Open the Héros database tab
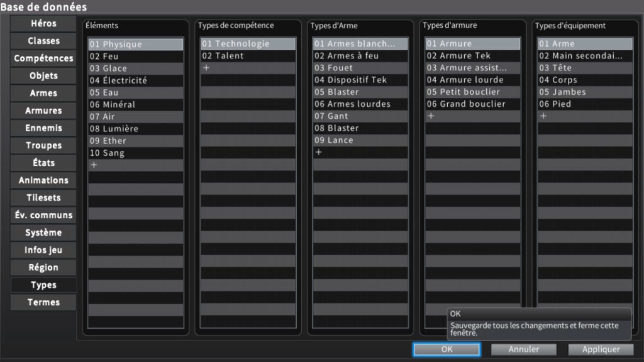Viewport: 644px width, 362px height. (43, 23)
